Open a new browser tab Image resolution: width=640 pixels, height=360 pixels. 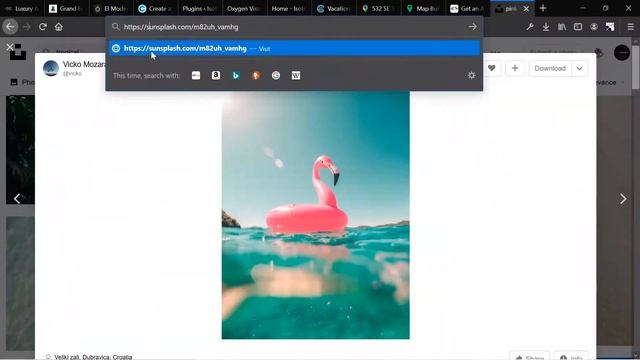(x=543, y=8)
